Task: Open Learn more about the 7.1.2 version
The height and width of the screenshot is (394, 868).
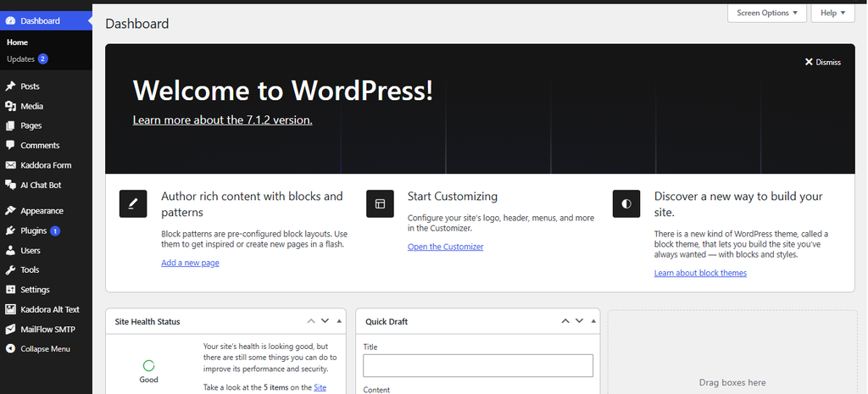Action: coord(223,119)
